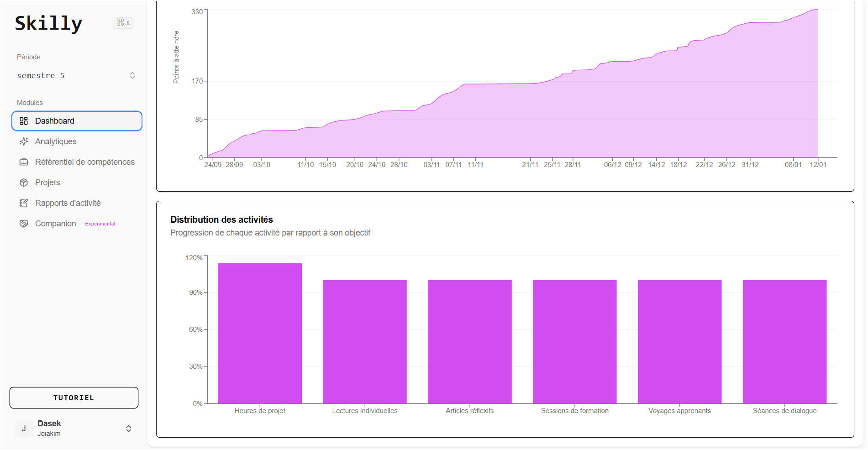Click the 24/09 date on the area chart
The width and height of the screenshot is (868, 450).
click(x=213, y=165)
